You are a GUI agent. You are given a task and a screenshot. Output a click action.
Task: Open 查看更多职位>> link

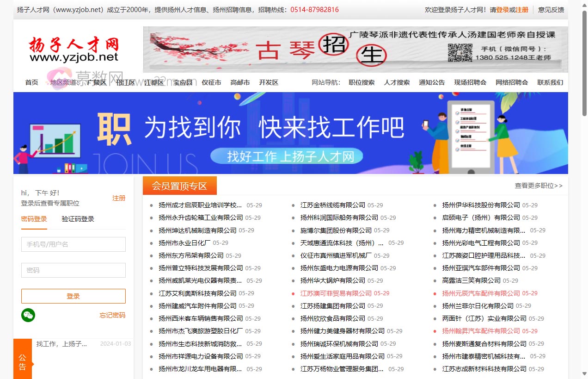click(538, 185)
